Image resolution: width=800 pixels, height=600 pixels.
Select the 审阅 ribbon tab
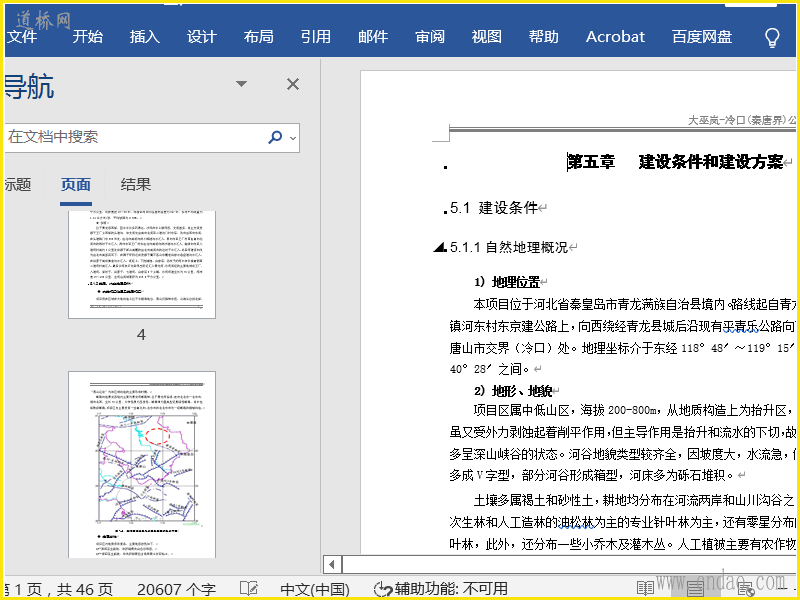(x=430, y=37)
